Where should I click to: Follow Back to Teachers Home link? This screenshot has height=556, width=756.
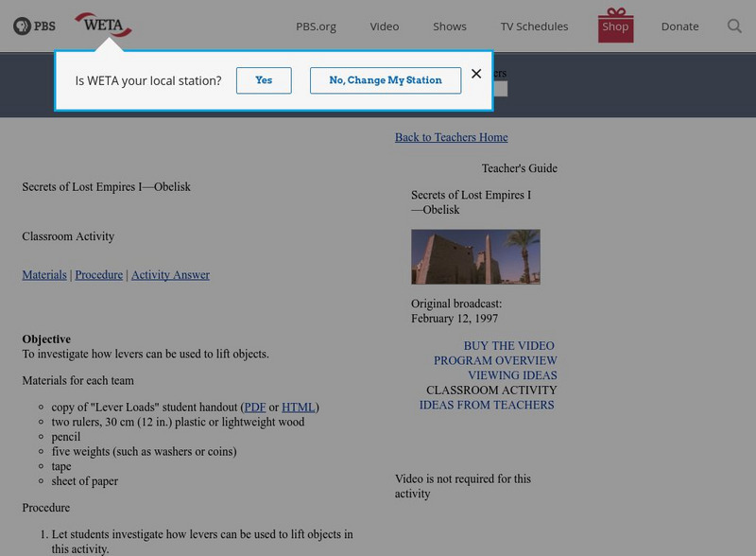(452, 137)
